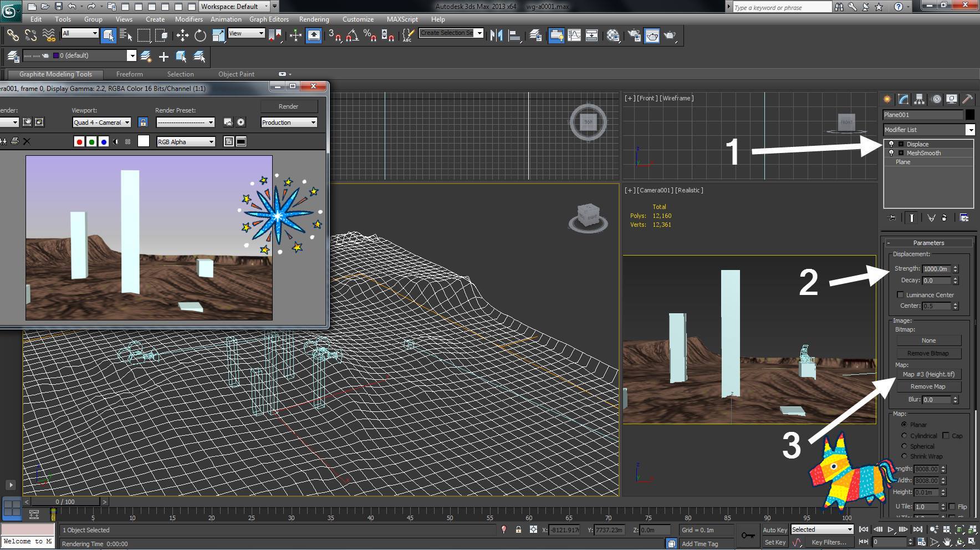The image size is (980, 550).
Task: Toggle the Displace modifier lightbulb
Action: (x=891, y=144)
